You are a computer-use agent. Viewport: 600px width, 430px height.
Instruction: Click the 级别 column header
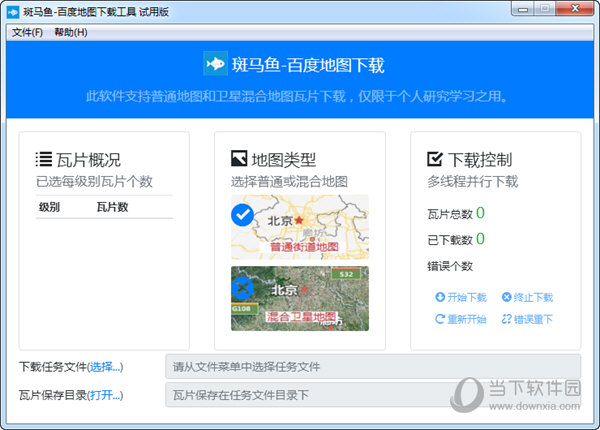pos(49,207)
